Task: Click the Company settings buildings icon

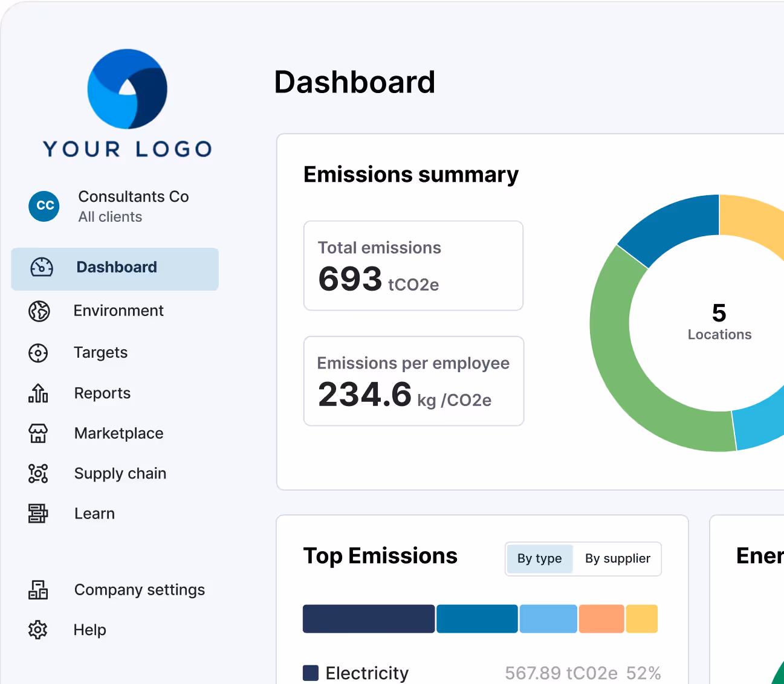Action: [38, 590]
